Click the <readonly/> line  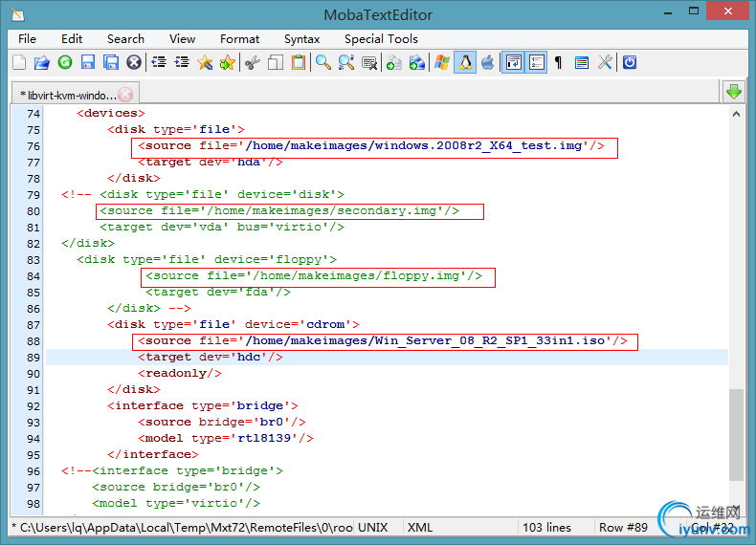click(179, 374)
